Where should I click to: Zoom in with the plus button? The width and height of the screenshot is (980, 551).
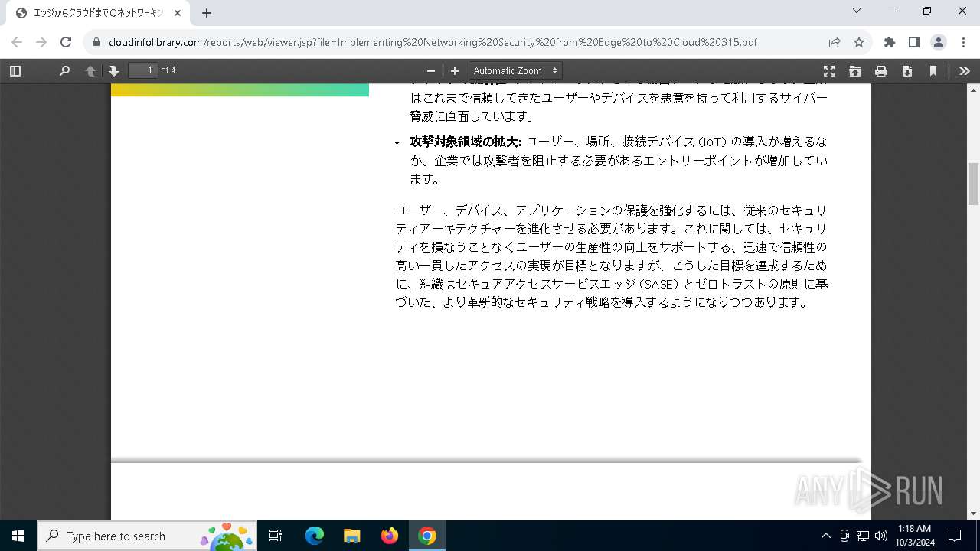[x=455, y=70]
